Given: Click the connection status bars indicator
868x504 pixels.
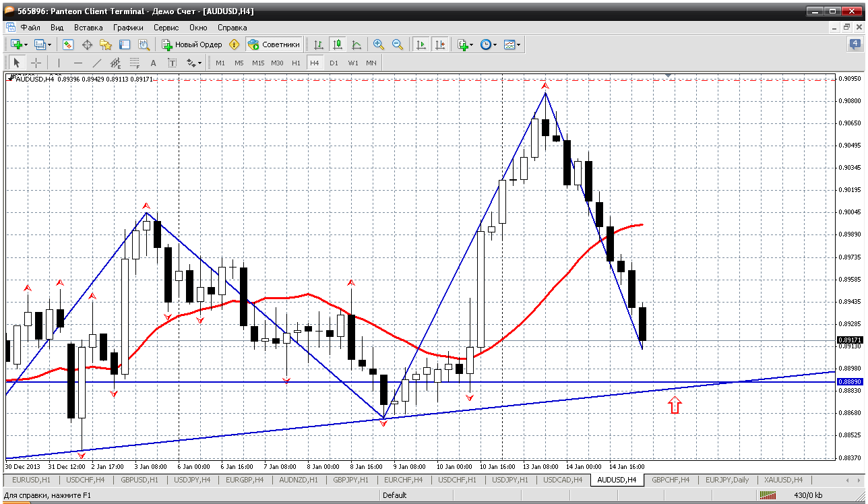Looking at the screenshot, I should tap(767, 495).
